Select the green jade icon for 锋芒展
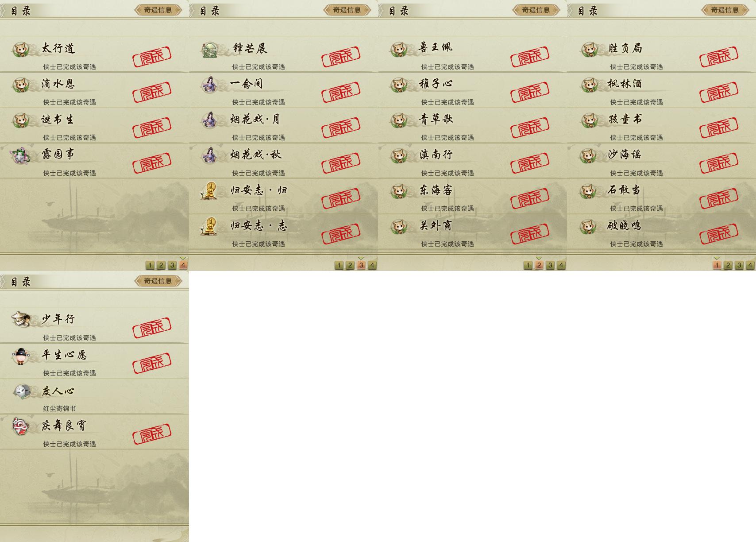Screen dimensions: 756x542 209,50
